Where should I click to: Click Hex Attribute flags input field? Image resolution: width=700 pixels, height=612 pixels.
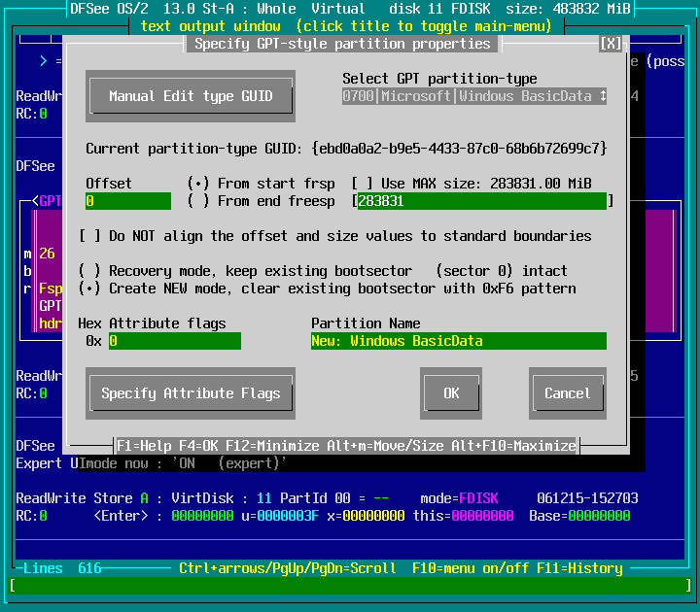pos(174,341)
